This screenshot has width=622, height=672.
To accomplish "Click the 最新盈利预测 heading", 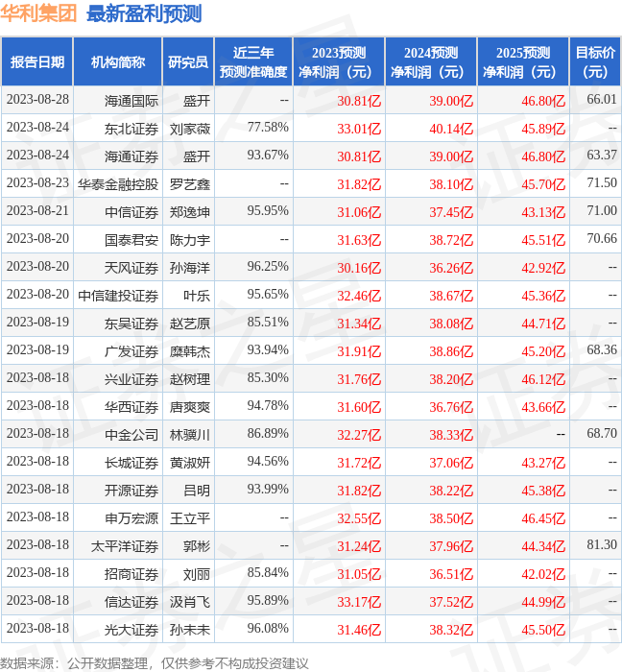I will [144, 13].
